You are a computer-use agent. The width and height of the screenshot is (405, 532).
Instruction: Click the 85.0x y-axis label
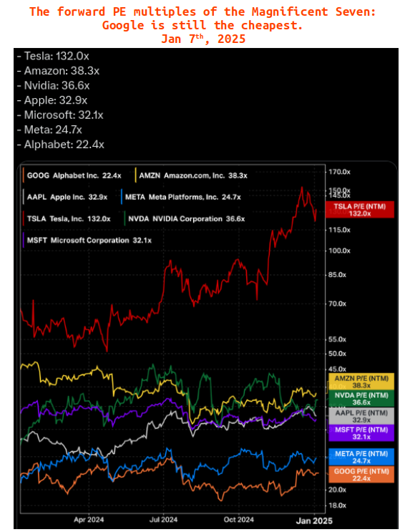(338, 275)
